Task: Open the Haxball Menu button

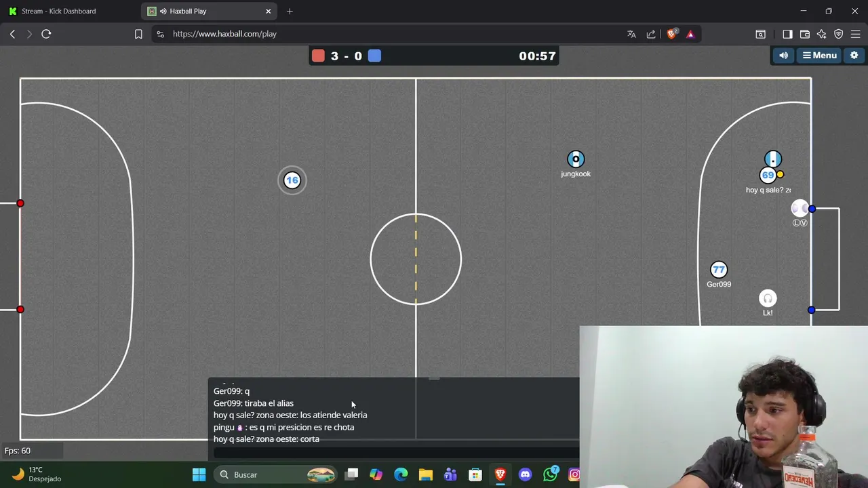Action: tap(819, 56)
